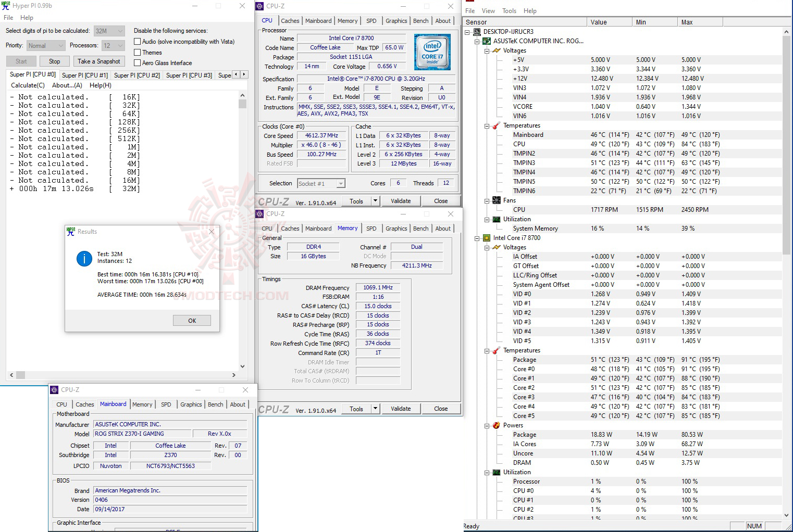
Task: Collapse the Powers group in sensor tree
Action: click(x=487, y=425)
